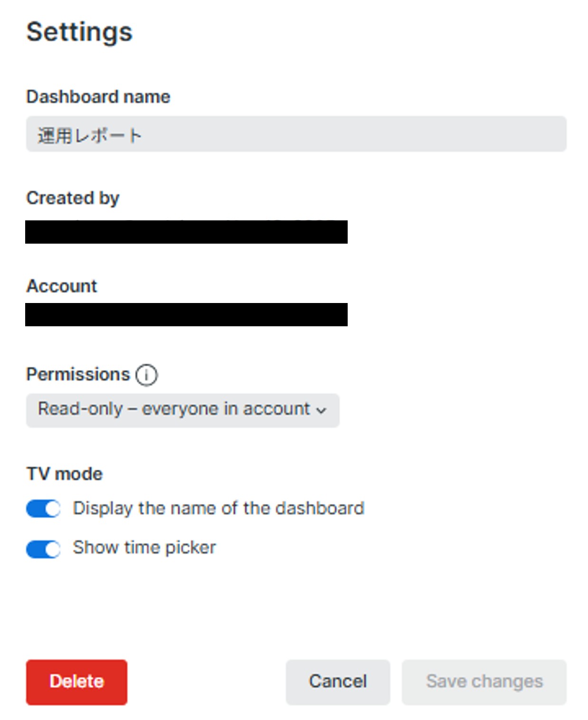The width and height of the screenshot is (588, 720).
Task: Click the 'Show time picker' label text
Action: (144, 548)
